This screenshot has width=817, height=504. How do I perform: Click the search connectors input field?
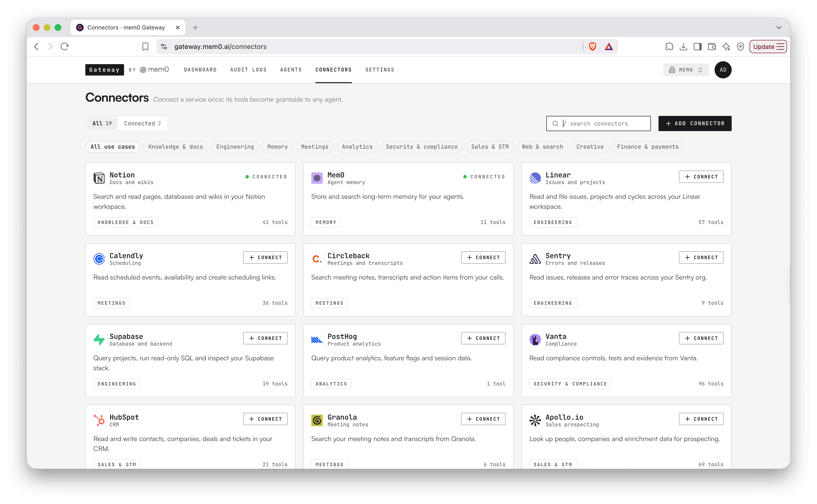(598, 124)
